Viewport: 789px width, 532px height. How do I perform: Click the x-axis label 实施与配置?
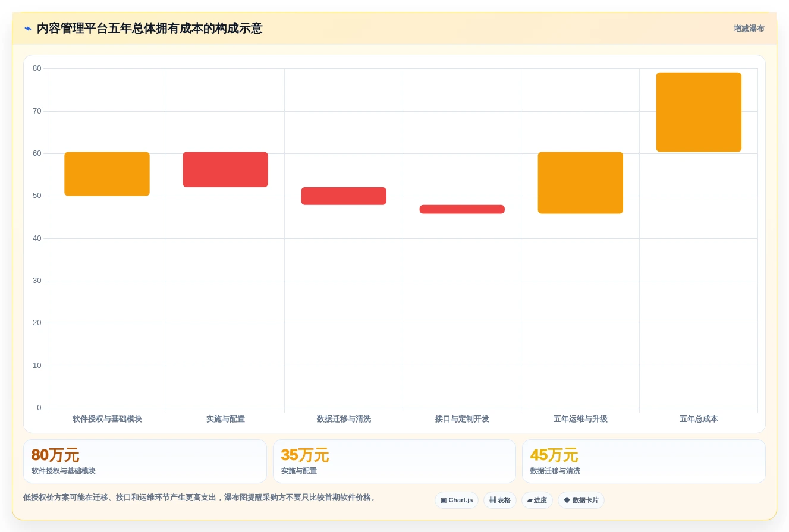click(x=225, y=419)
